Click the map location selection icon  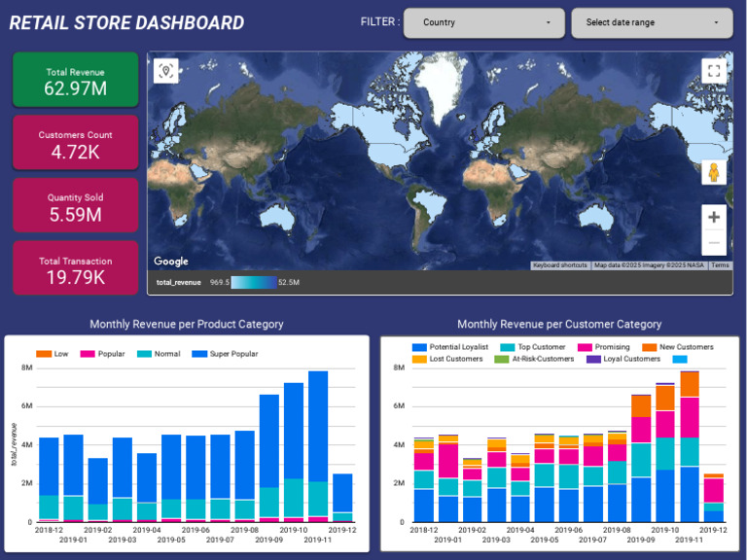pyautogui.click(x=165, y=71)
